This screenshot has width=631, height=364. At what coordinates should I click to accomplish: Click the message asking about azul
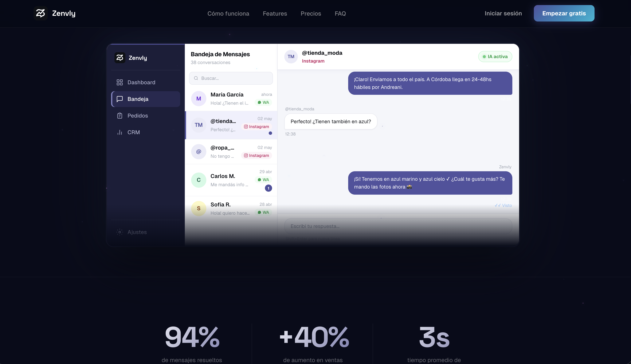(330, 122)
